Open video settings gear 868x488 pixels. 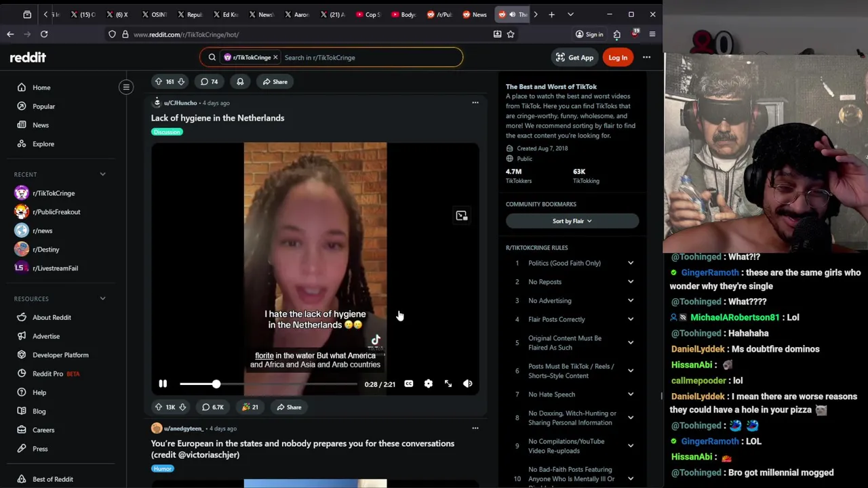(x=428, y=384)
